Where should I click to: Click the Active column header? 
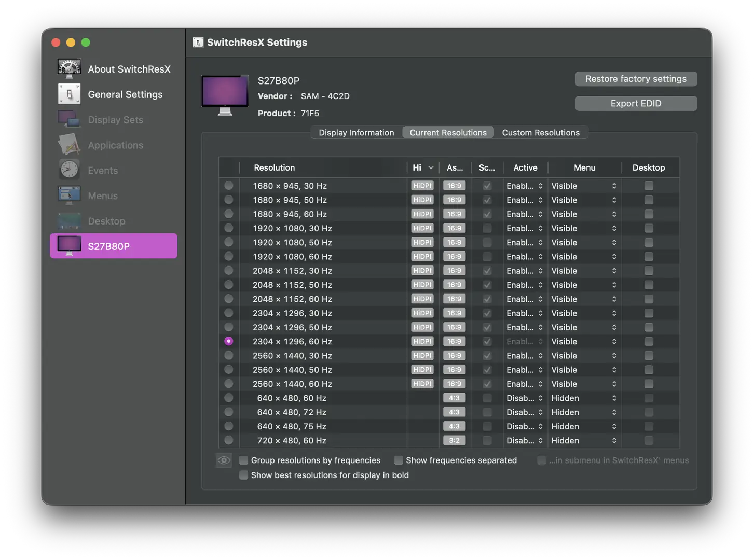(x=525, y=167)
